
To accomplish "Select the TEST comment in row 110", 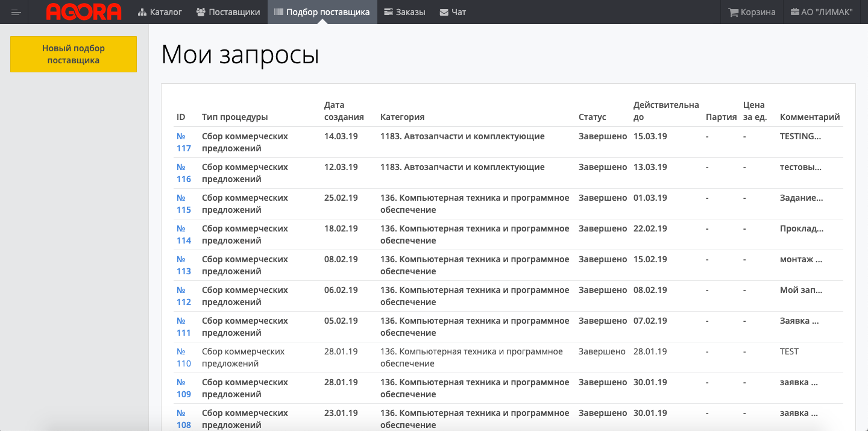I will click(789, 351).
